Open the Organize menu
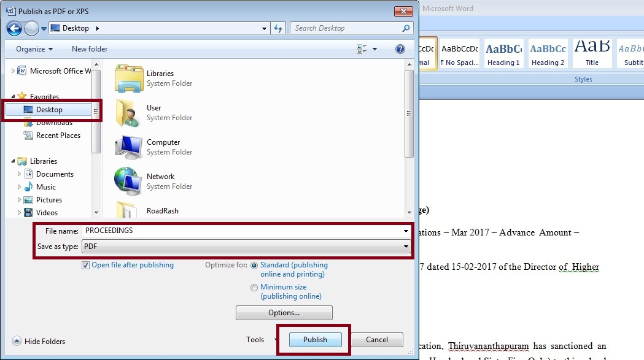The image size is (644, 360). (34, 49)
